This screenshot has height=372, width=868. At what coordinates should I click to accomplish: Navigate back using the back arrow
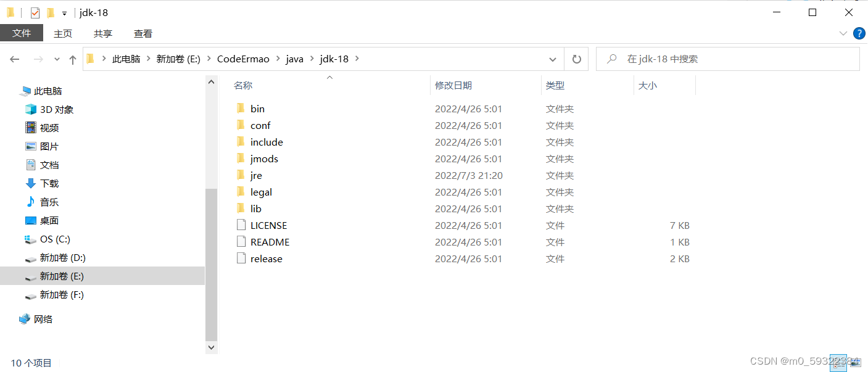click(x=15, y=59)
